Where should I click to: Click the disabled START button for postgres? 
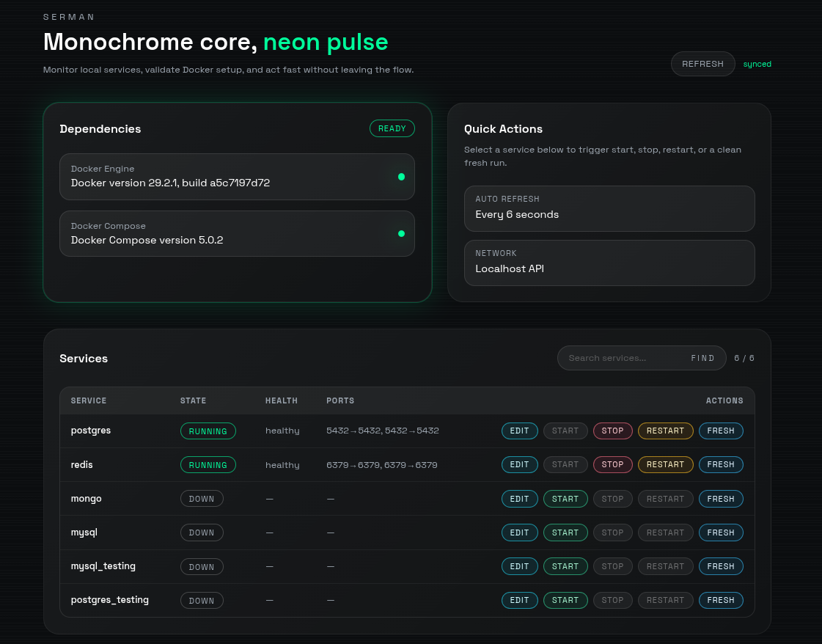(x=565, y=431)
